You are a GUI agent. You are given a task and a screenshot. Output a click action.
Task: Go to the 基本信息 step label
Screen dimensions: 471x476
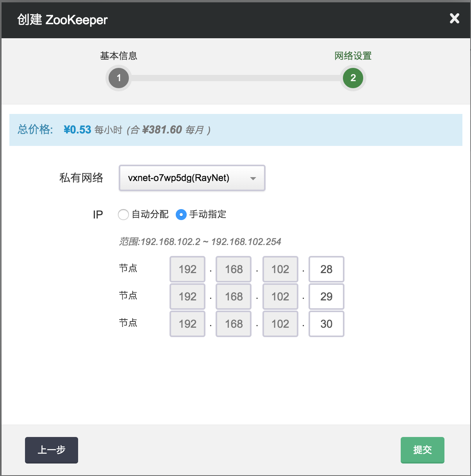[x=119, y=56]
